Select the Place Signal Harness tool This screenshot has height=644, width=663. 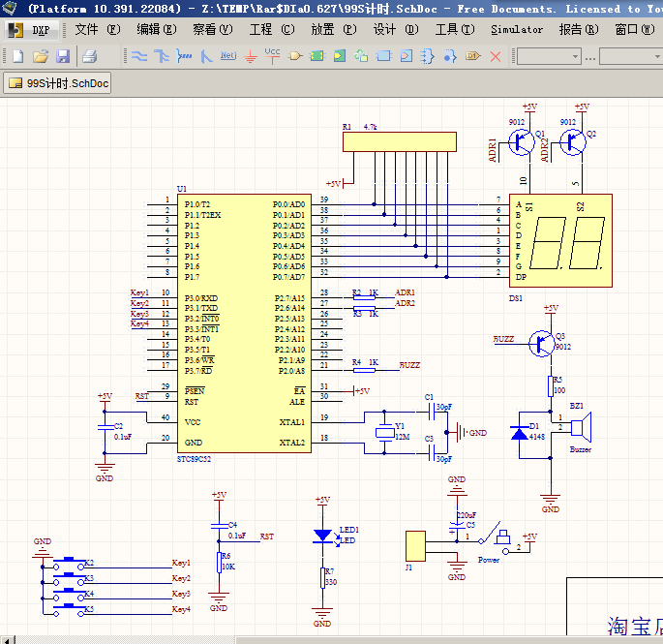(184, 56)
